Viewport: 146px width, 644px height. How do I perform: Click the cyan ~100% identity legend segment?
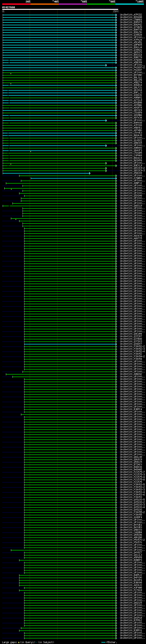[130, 4]
